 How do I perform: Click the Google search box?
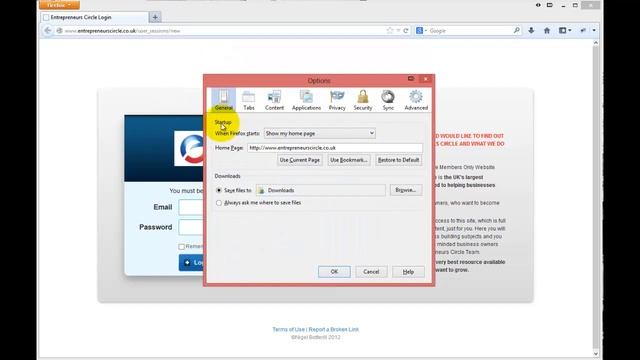[469, 31]
